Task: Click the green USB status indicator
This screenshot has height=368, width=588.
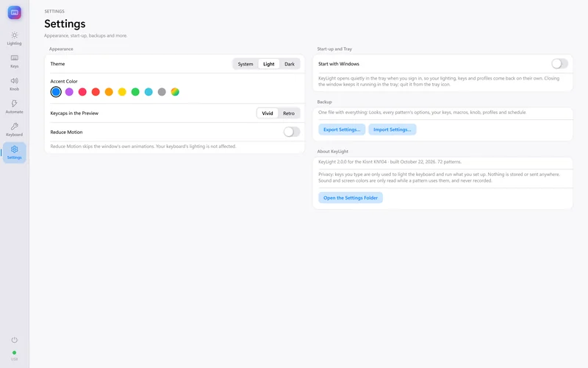Action: tap(14, 353)
